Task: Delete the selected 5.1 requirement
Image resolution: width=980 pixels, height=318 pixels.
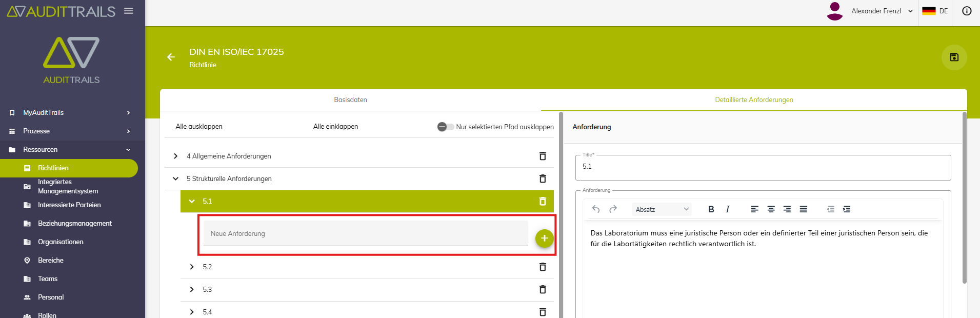Action: point(543,201)
